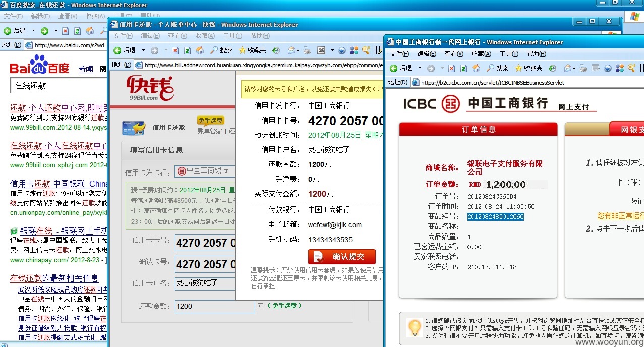The height and width of the screenshot is (347, 644).
Task: Open 收藏(A) menu in ICBC window
Action: pyautogui.click(x=481, y=54)
